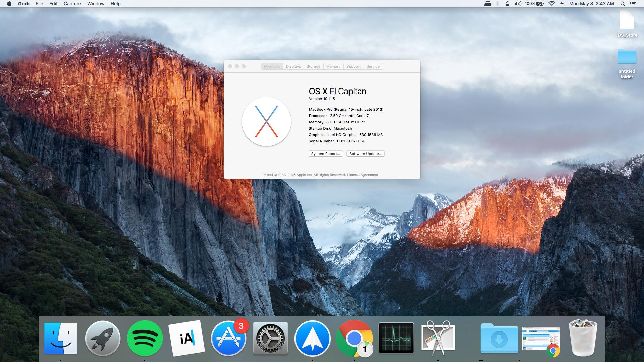This screenshot has height=362, width=644.
Task: Open the Downloads folder stack in Dock
Action: click(x=499, y=338)
